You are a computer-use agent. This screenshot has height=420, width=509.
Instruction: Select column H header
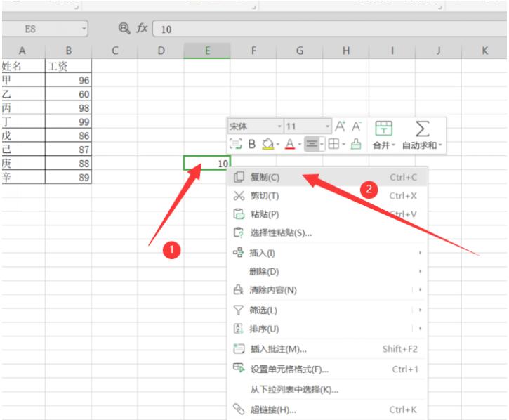coord(346,51)
